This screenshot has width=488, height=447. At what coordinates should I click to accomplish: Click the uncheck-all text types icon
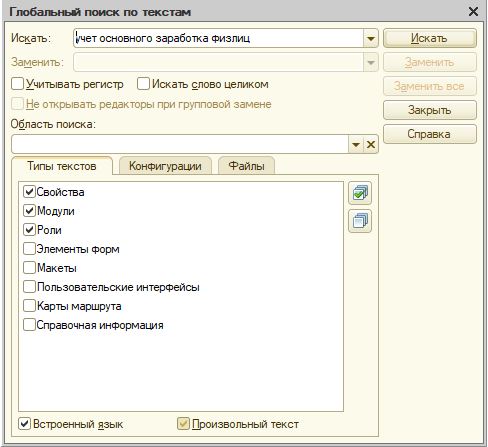(x=360, y=221)
